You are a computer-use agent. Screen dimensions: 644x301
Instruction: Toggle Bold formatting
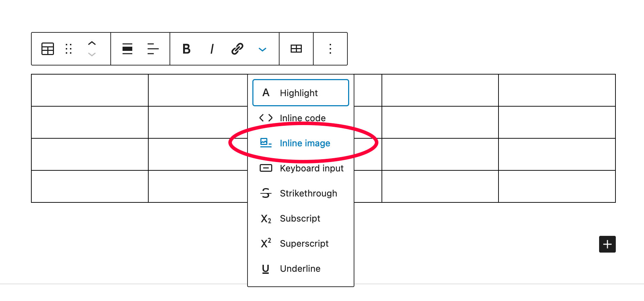(x=187, y=49)
